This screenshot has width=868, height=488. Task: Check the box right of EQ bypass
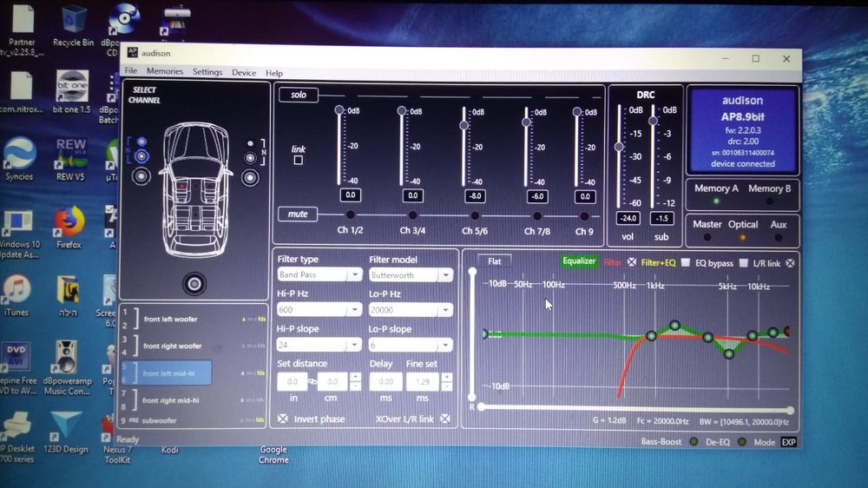tap(744, 263)
